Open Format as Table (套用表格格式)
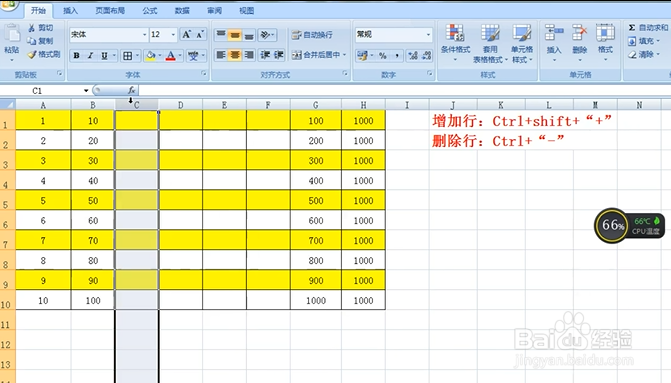This screenshot has height=383, width=671. [x=490, y=44]
